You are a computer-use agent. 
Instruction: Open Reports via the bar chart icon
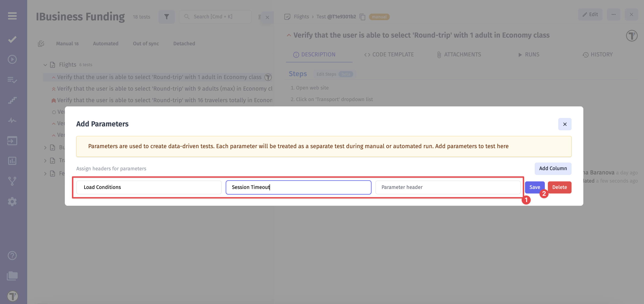[12, 161]
